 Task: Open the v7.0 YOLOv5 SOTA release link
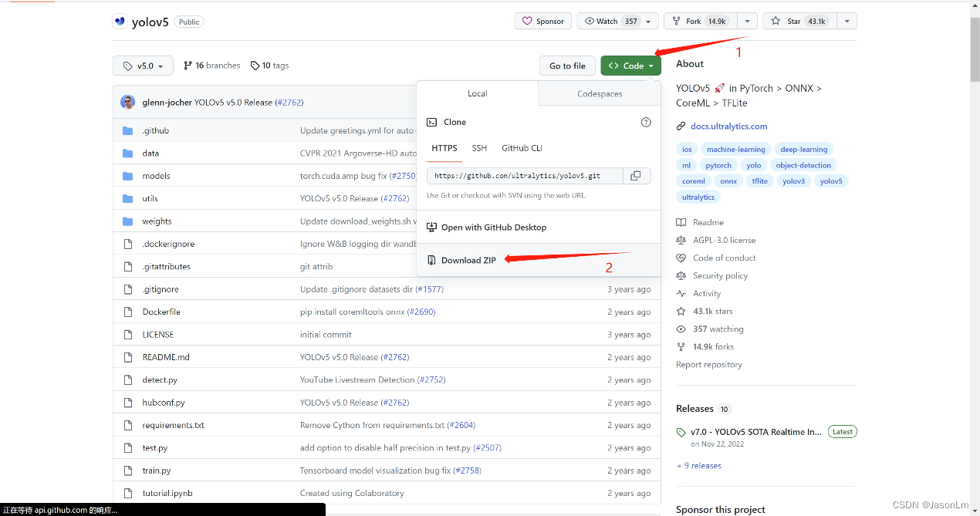(755, 432)
